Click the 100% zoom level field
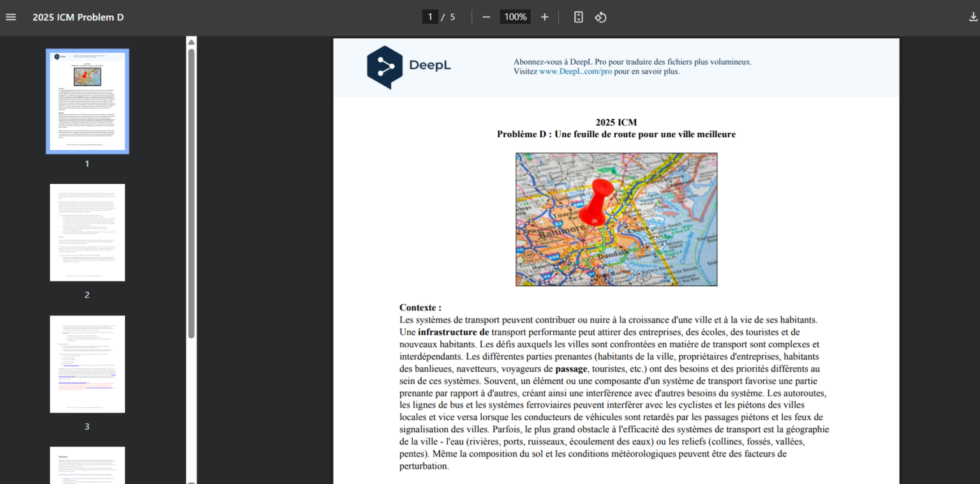The image size is (980, 484). pos(516,17)
